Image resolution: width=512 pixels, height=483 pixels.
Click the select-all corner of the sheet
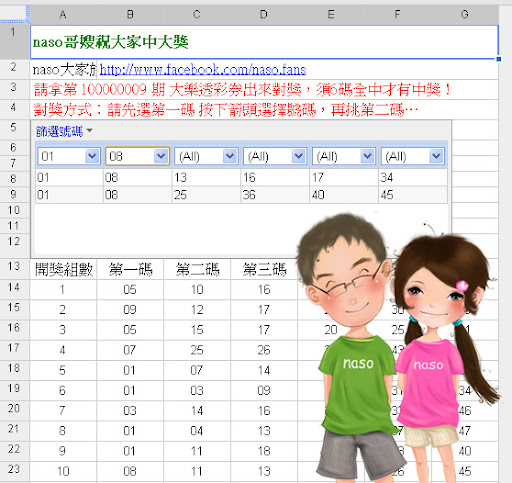[x=15, y=15]
